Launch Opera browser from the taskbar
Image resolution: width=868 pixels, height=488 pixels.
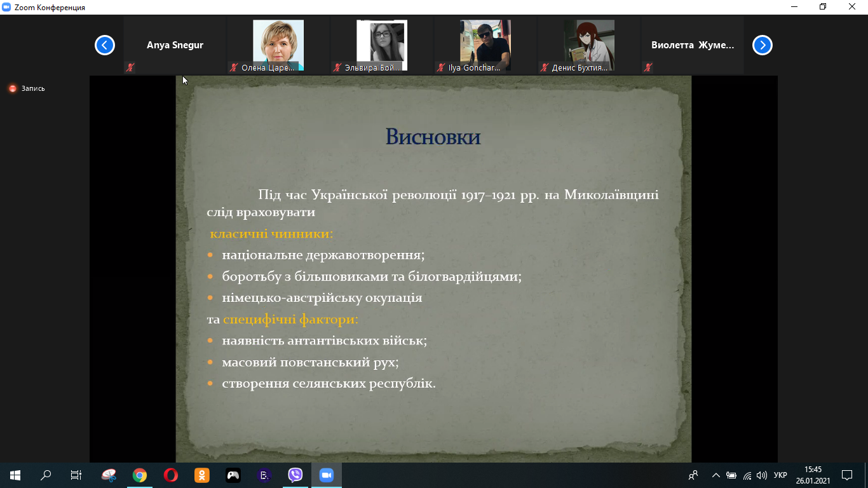click(171, 475)
